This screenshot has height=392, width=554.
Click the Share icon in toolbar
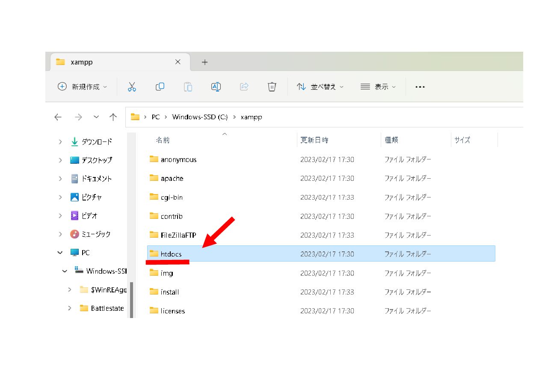tap(244, 87)
